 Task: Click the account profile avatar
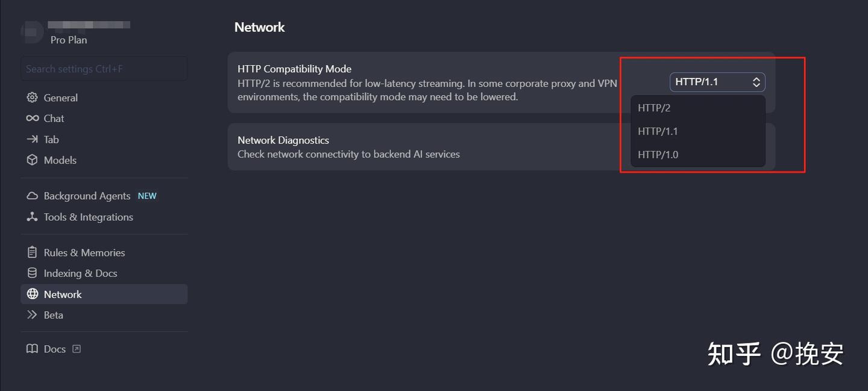click(x=32, y=31)
